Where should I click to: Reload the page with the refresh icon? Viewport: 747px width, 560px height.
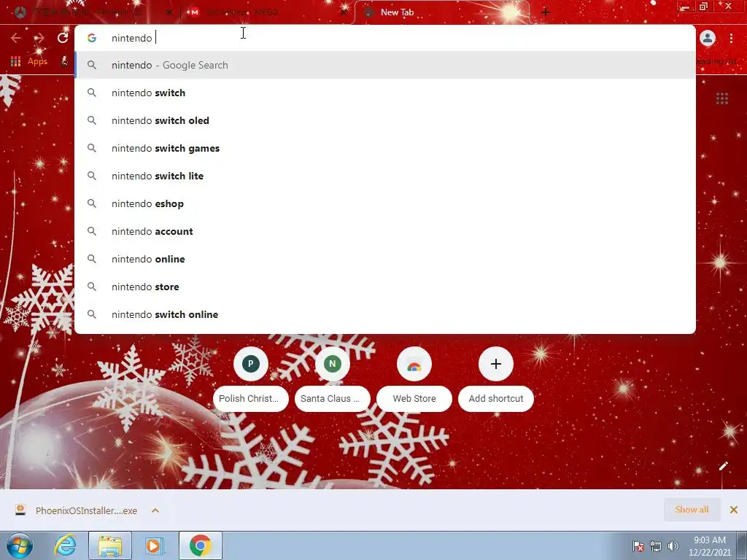pyautogui.click(x=63, y=38)
